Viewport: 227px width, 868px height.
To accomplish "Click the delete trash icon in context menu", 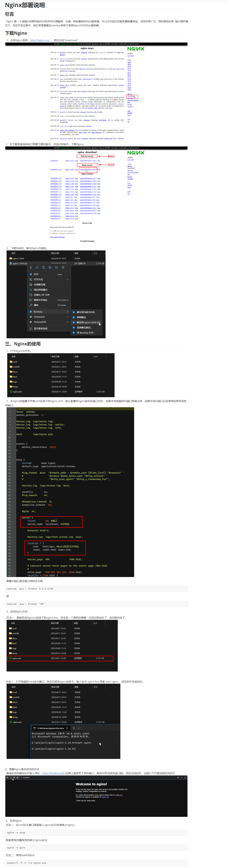I will (63, 268).
